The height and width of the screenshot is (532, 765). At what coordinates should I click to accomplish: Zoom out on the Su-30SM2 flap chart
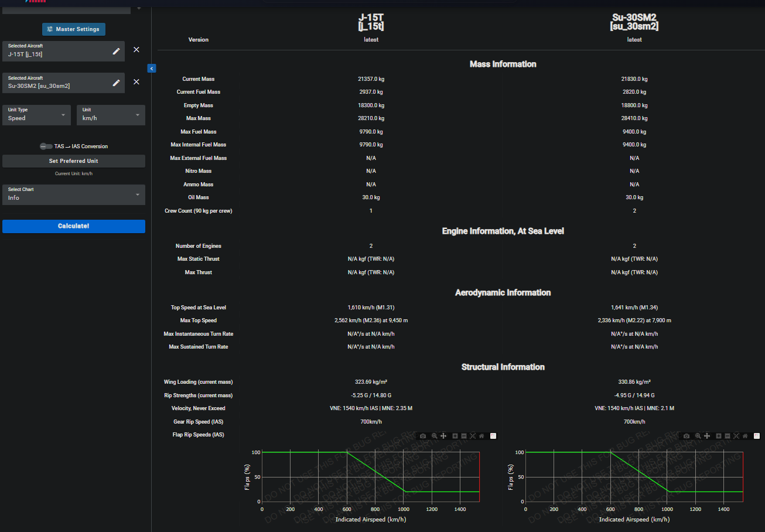[727, 436]
